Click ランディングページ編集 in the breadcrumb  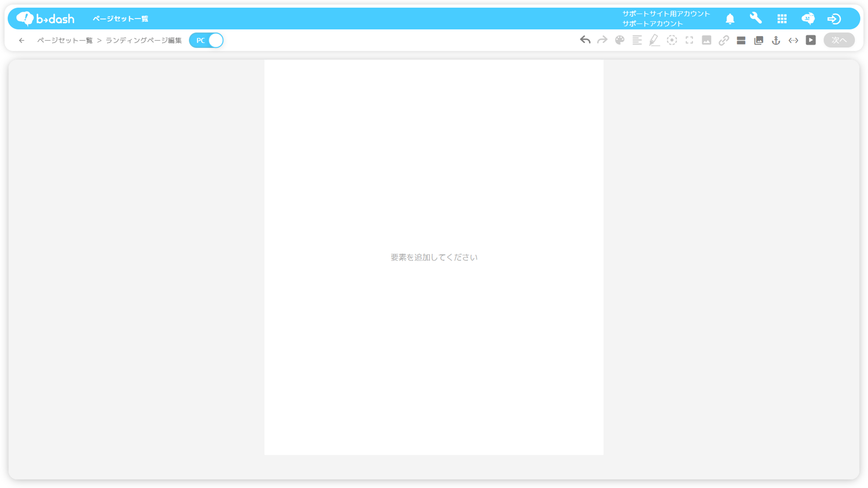tap(144, 40)
